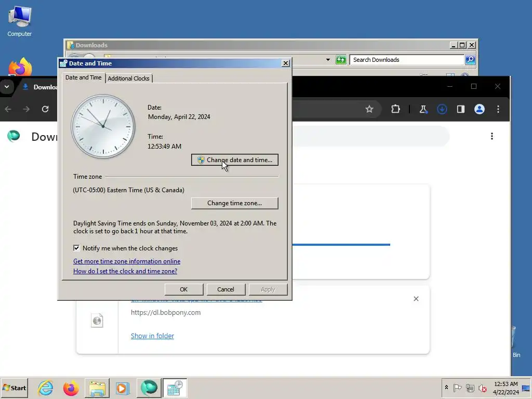This screenshot has width=532, height=399.
Task: Reload the browser page
Action: [x=45, y=109]
